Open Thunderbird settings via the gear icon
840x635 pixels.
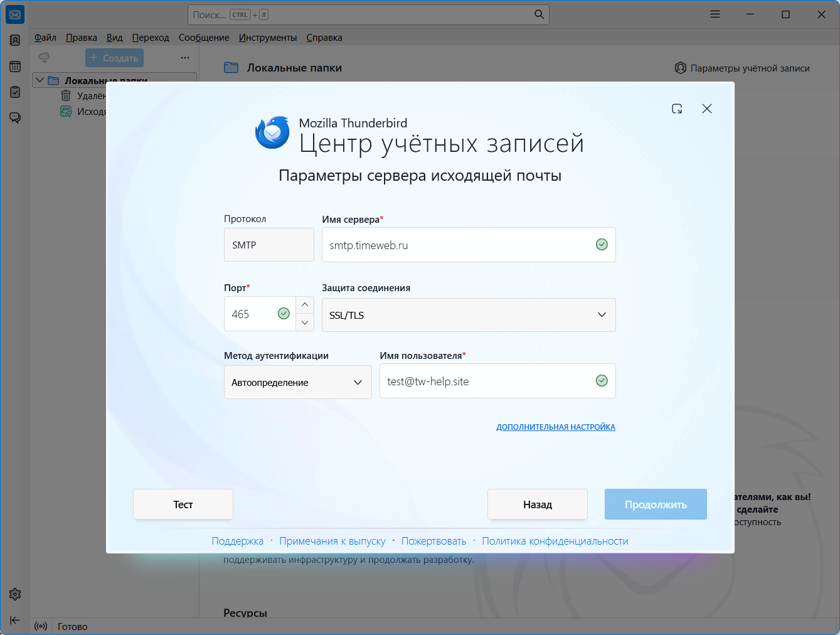[15, 594]
